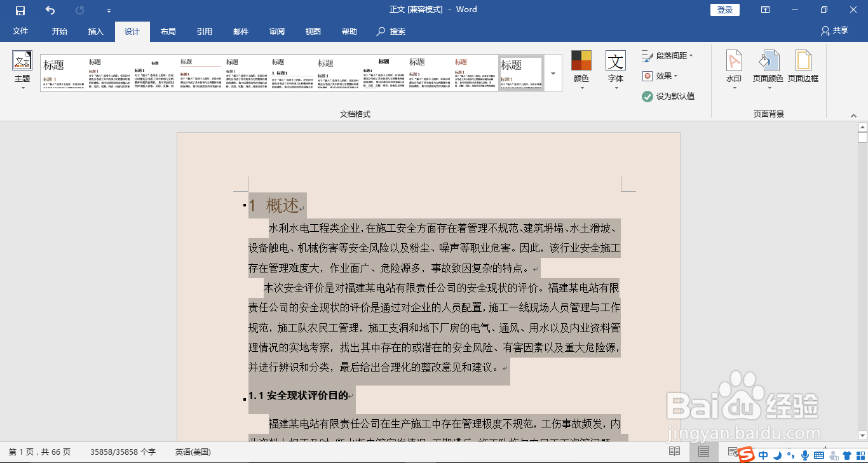Open the 帮助 (Help) tab
The height and width of the screenshot is (463, 868).
coord(349,31)
